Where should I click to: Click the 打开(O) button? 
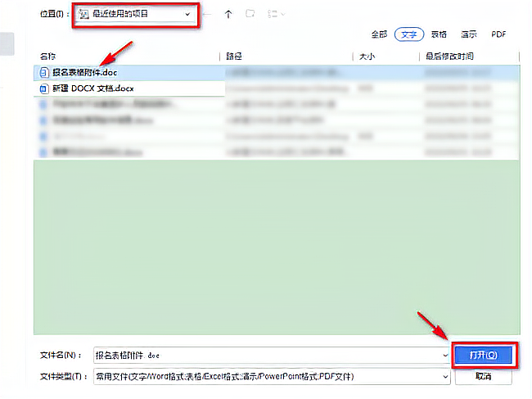(x=484, y=356)
